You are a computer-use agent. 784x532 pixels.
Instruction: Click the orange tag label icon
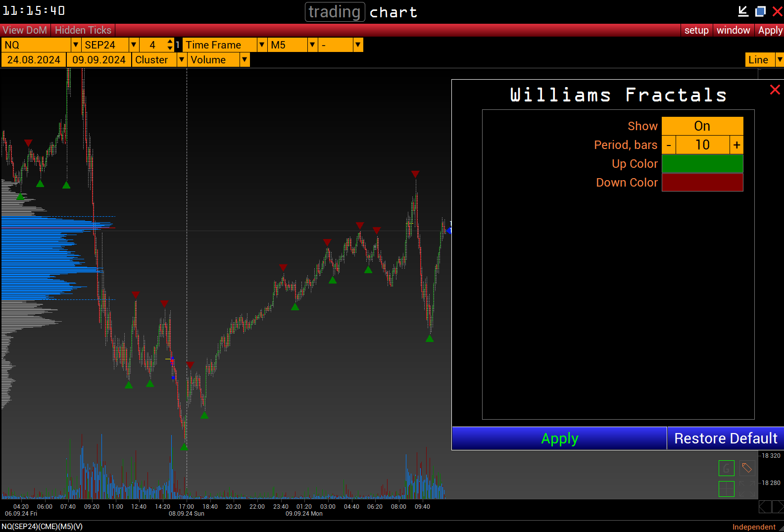pyautogui.click(x=747, y=468)
